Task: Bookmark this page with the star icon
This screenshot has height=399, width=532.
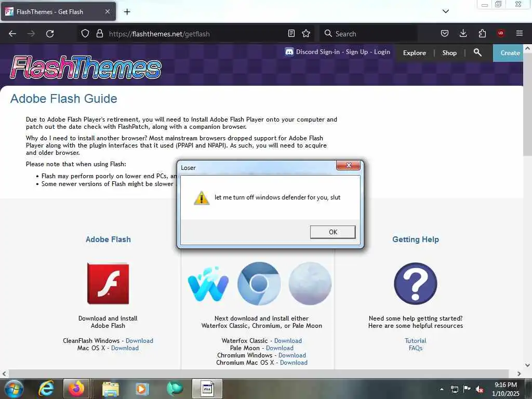Action: [306, 33]
